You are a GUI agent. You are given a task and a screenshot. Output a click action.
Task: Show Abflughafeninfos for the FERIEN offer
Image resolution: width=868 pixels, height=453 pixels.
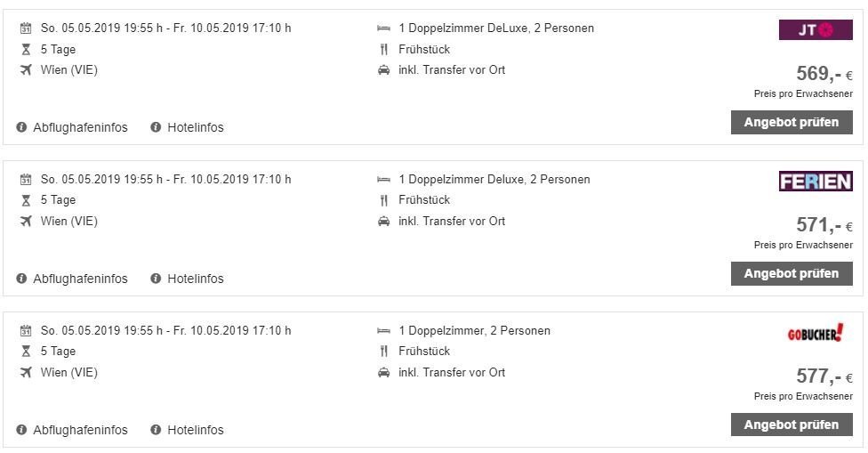80,279
